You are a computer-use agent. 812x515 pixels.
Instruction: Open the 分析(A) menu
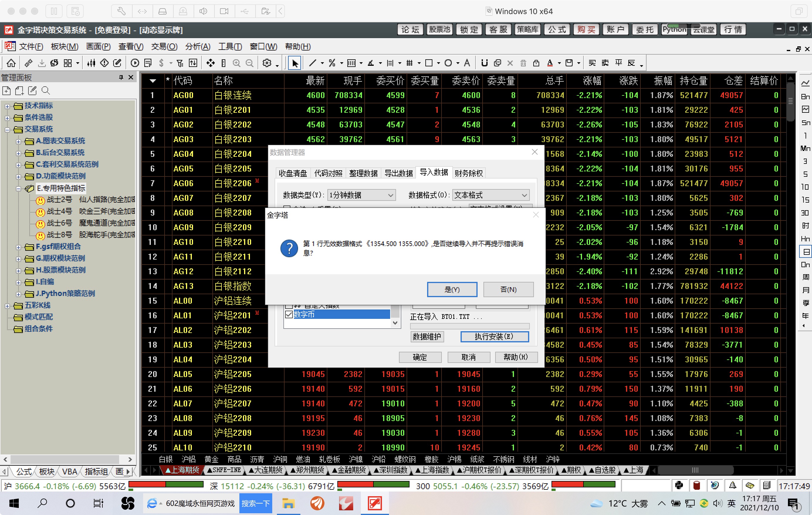point(198,47)
